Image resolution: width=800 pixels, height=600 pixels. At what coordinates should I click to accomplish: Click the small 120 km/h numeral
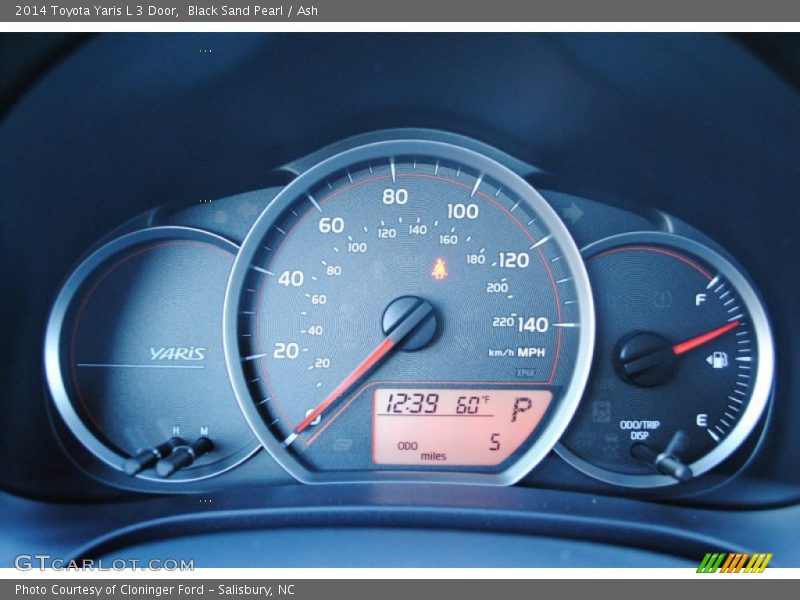(387, 233)
